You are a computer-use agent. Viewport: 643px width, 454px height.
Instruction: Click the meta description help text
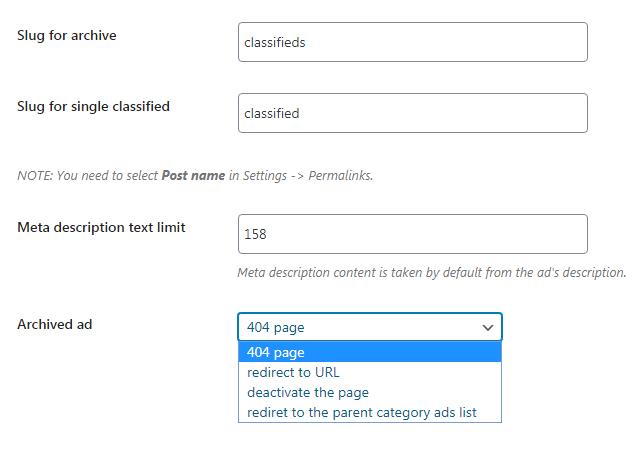pyautogui.click(x=432, y=273)
